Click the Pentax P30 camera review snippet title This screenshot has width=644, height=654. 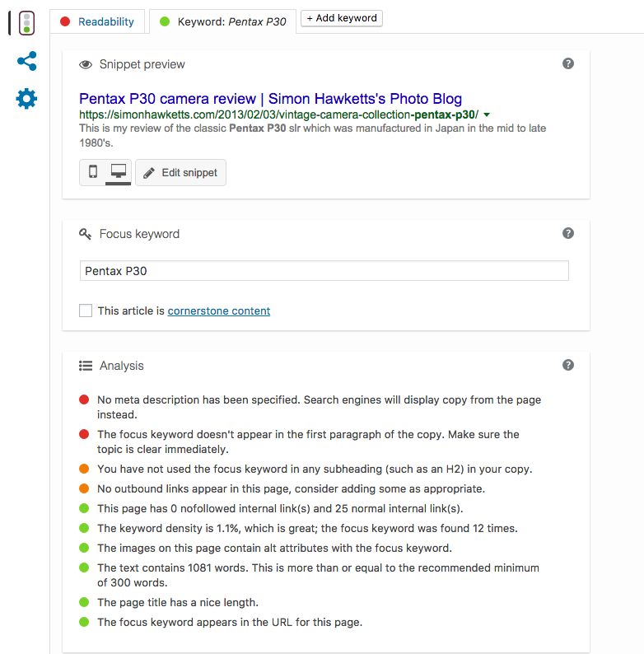[x=270, y=99]
